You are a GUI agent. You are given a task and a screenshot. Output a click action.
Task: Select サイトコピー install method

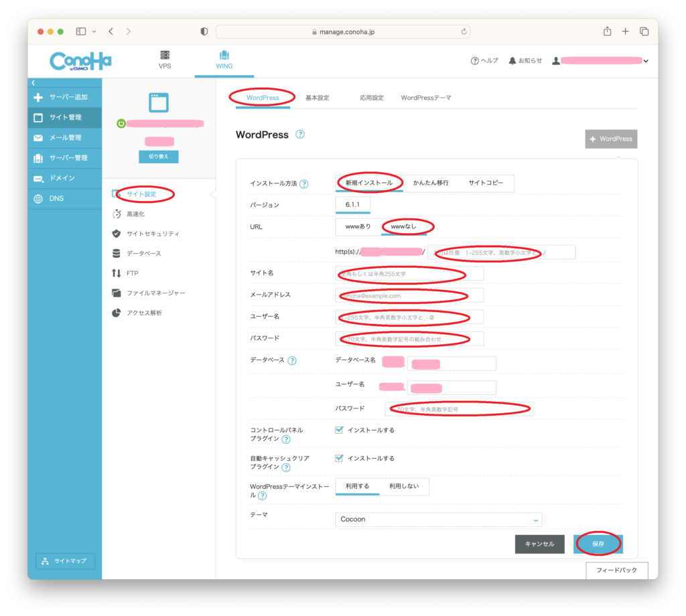[x=486, y=183]
